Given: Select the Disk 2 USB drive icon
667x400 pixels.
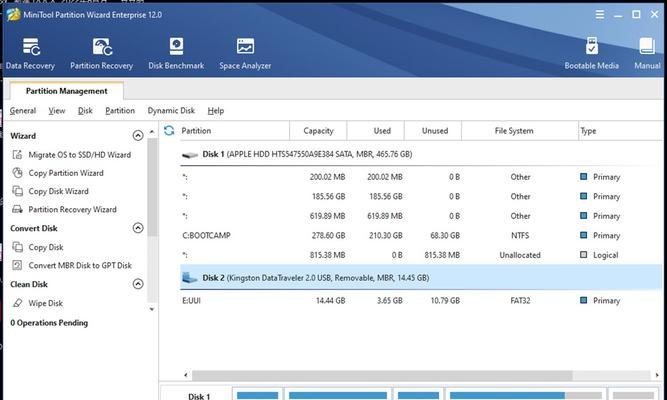Looking at the screenshot, I should [x=190, y=278].
